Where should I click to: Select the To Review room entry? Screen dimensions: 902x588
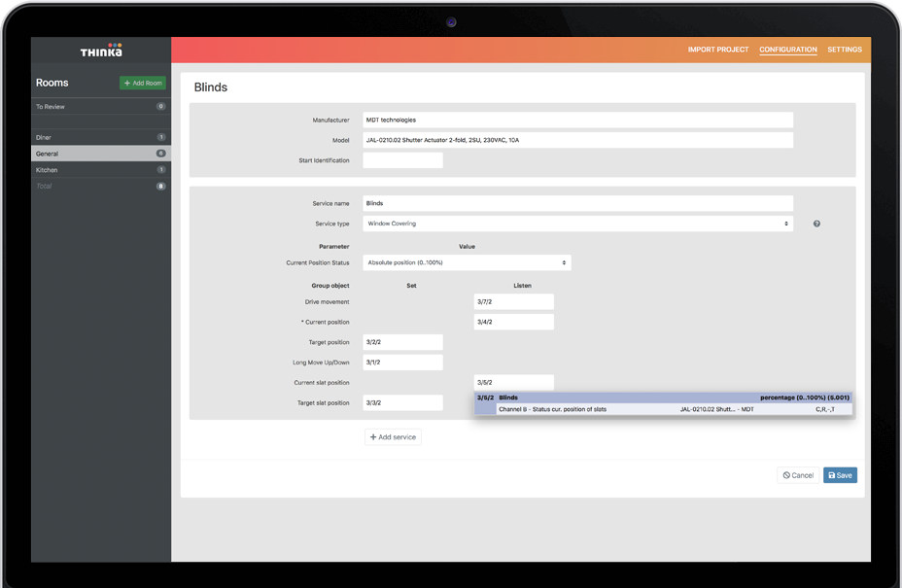tap(101, 107)
